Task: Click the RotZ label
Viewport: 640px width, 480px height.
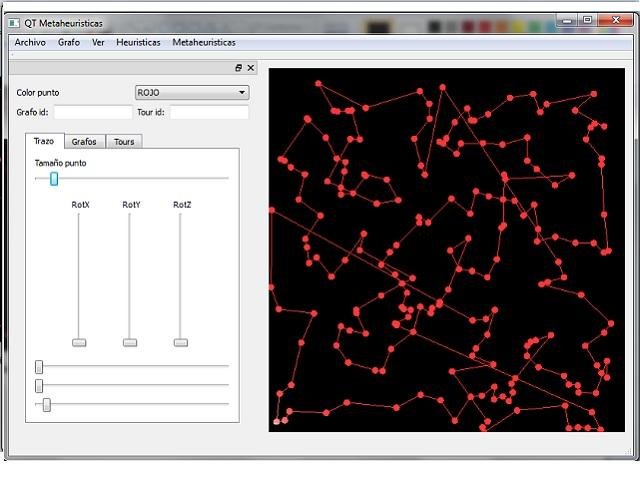Action: point(182,204)
